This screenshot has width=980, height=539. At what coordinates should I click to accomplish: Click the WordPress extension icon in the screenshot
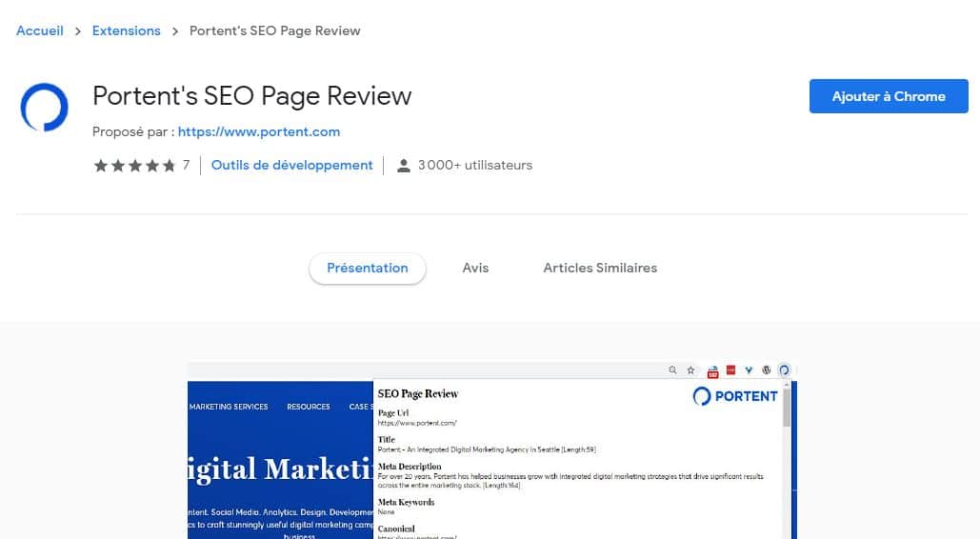[x=767, y=370]
